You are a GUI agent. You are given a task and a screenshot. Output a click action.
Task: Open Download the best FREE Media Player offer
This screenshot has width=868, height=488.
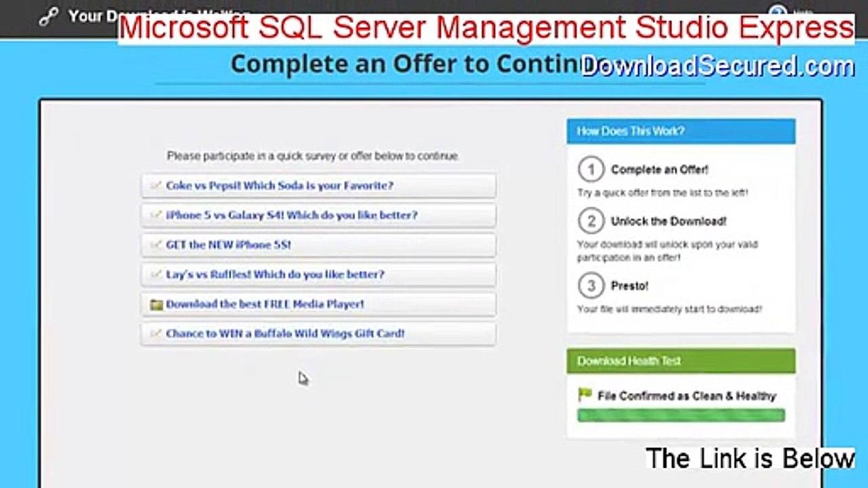point(318,304)
